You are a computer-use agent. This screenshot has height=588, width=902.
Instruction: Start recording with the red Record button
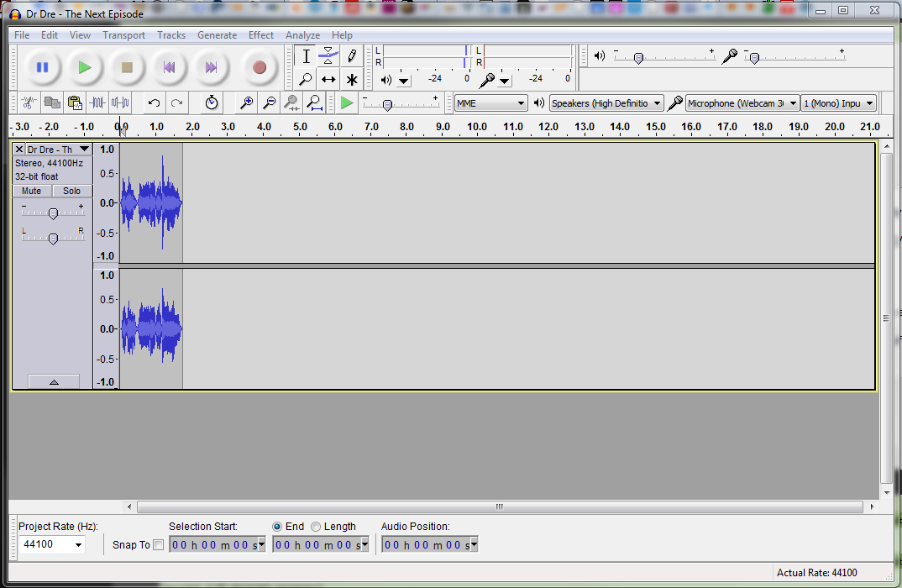coord(260,67)
